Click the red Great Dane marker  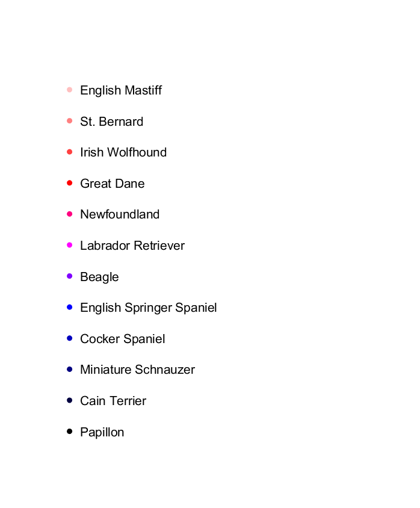[69, 183]
